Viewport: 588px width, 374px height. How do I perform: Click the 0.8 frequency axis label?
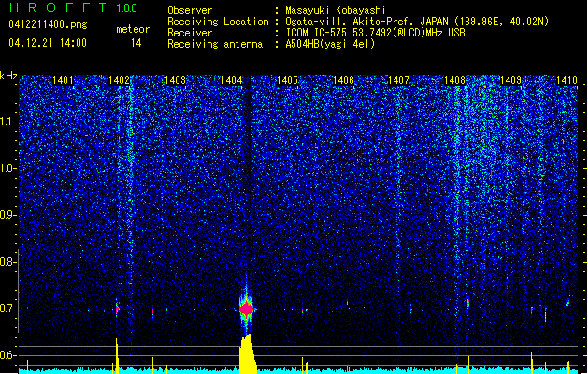(x=8, y=262)
